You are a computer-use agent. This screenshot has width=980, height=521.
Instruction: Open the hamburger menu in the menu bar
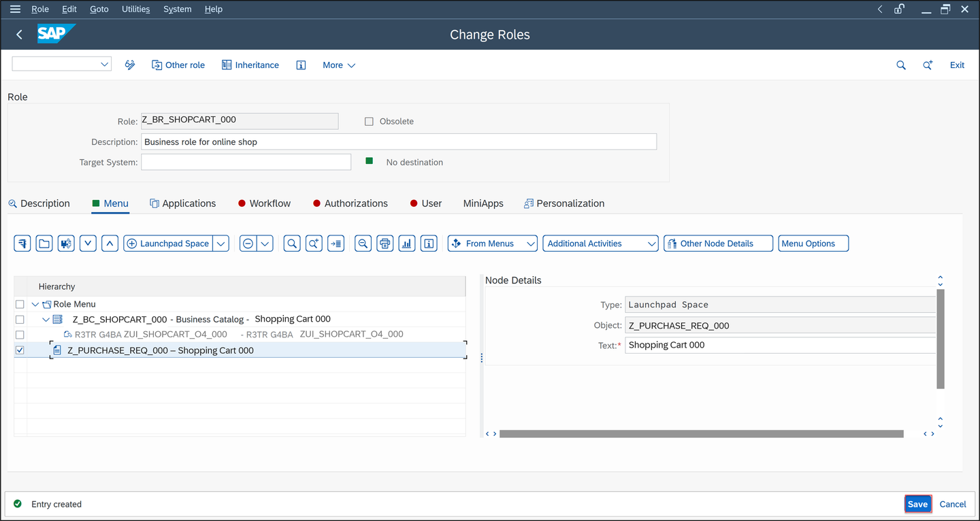[x=15, y=10]
